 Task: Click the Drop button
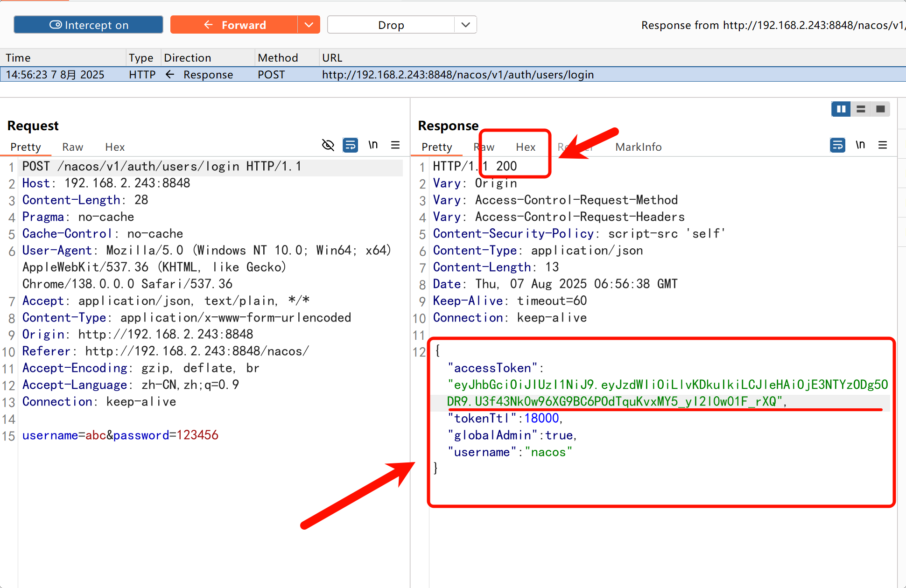pos(391,25)
